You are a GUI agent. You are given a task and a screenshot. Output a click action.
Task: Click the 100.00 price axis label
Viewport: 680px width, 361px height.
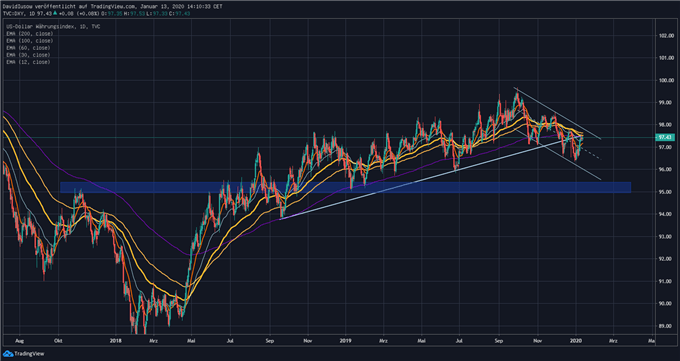pyautogui.click(x=667, y=80)
